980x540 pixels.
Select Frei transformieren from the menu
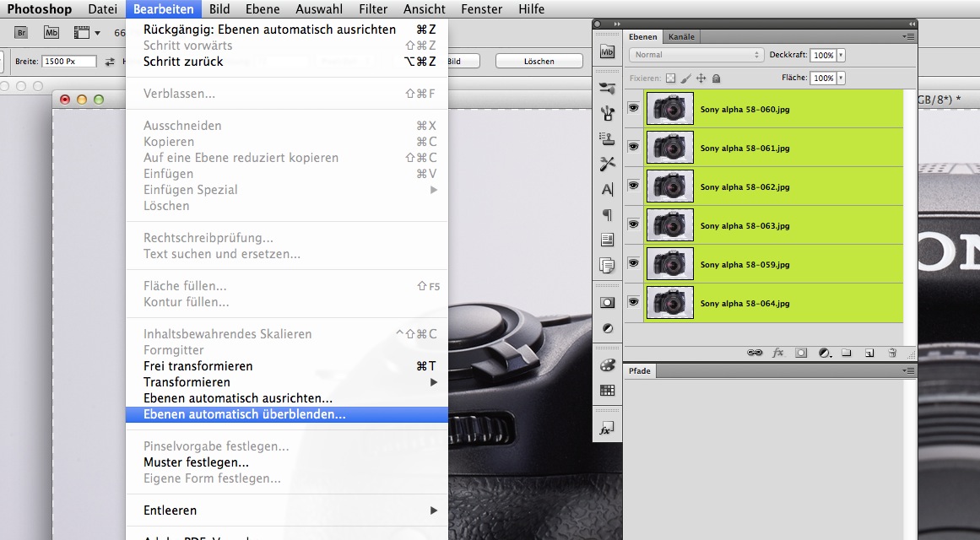[x=198, y=366]
